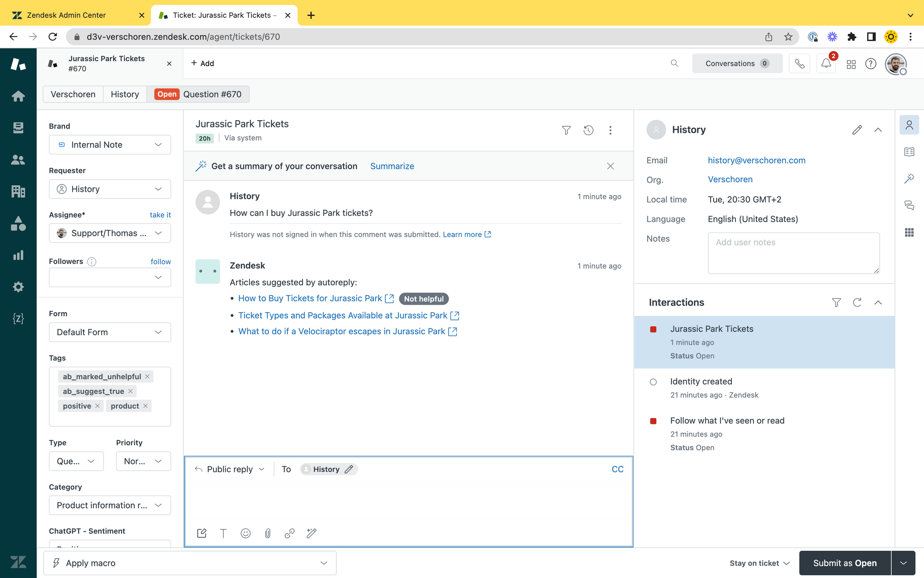Switch to Zendesk Admin Center browser tab
924x578 pixels.
click(67, 15)
